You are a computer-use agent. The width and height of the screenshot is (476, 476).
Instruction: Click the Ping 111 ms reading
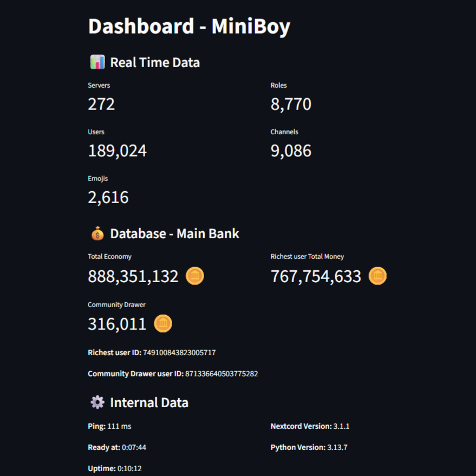tap(109, 426)
